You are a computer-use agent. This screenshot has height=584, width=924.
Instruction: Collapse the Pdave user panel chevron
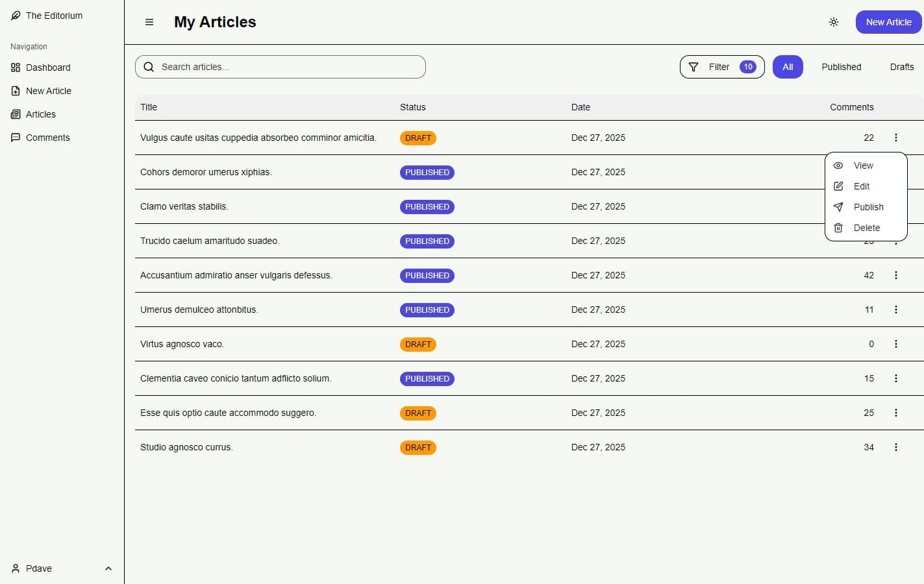pos(108,568)
